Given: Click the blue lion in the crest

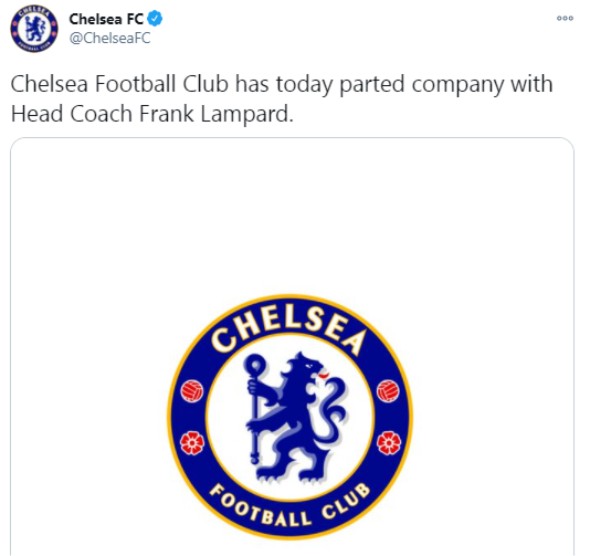Looking at the screenshot, I should (x=297, y=416).
